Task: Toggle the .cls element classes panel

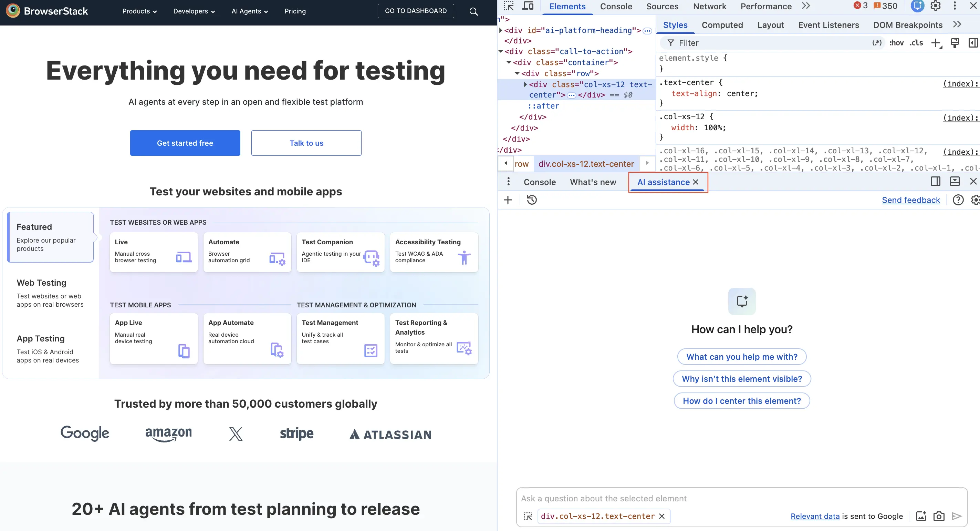Action: (x=916, y=43)
